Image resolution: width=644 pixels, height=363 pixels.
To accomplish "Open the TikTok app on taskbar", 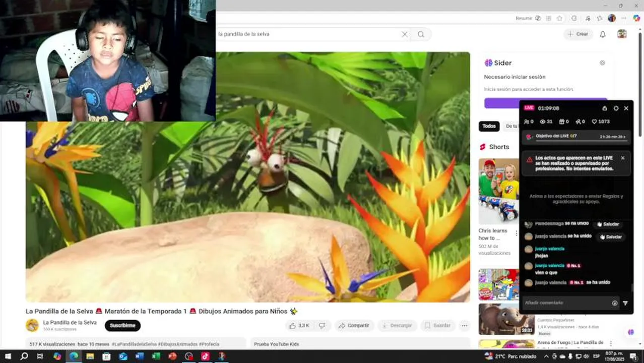I will click(x=205, y=356).
